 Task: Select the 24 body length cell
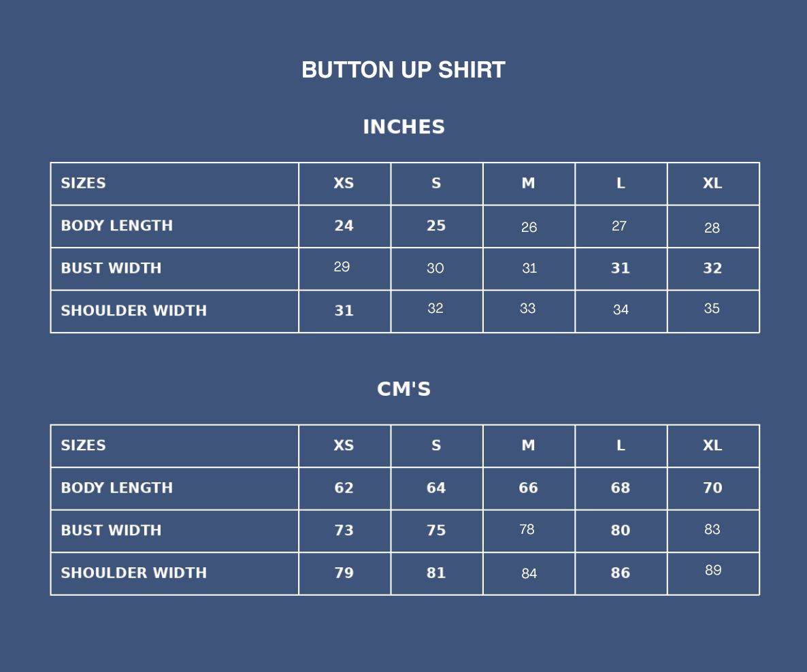click(344, 226)
